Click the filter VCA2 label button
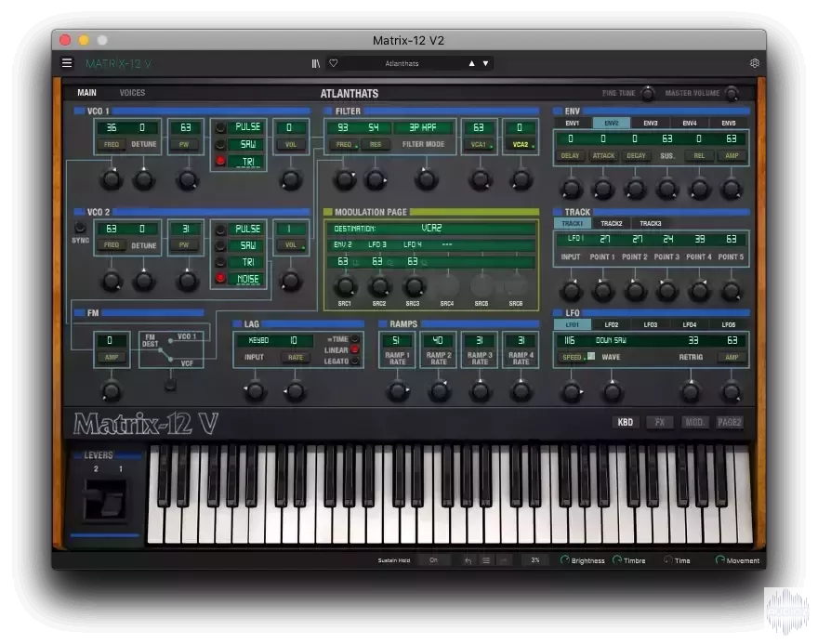 pos(521,144)
